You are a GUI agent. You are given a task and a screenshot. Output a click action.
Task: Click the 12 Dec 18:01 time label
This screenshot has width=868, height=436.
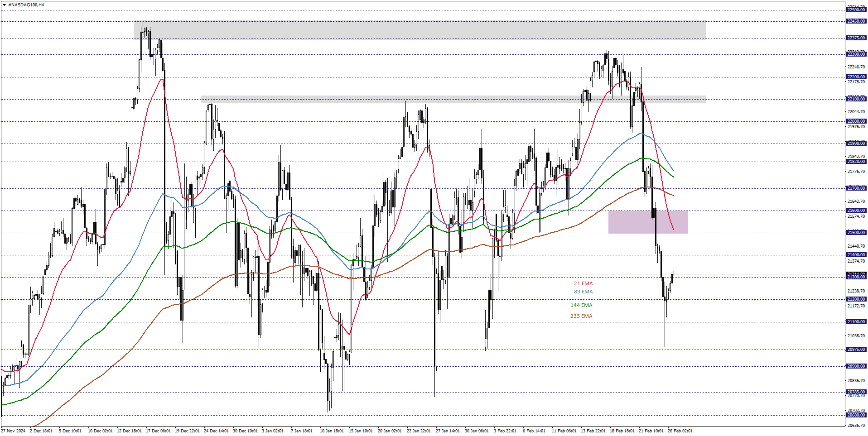tap(129, 431)
